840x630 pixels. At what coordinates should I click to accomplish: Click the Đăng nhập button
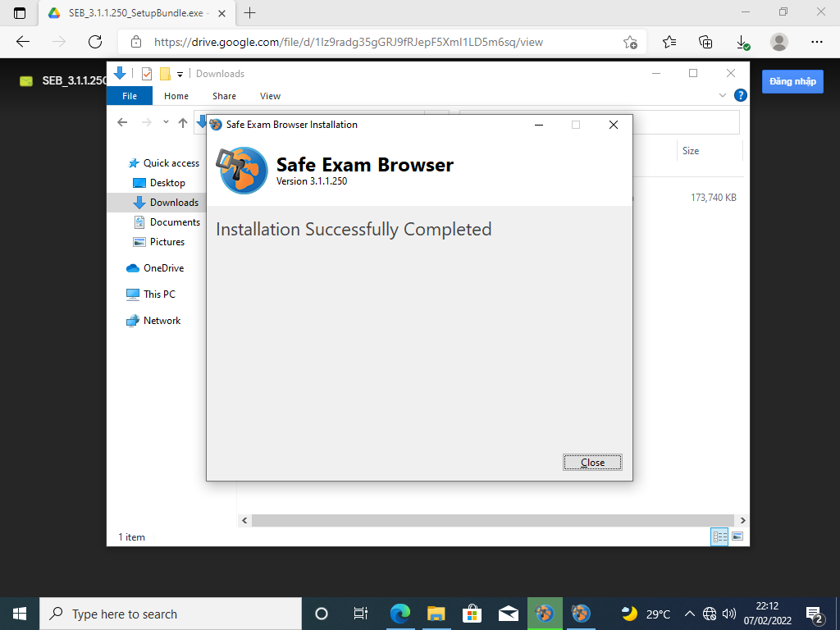[x=792, y=81]
